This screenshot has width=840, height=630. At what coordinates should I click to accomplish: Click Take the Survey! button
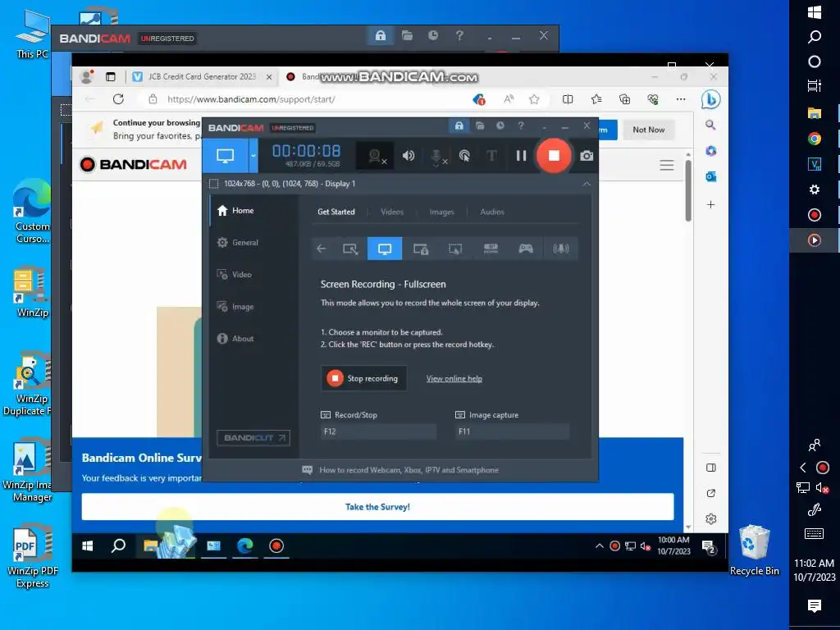(377, 507)
